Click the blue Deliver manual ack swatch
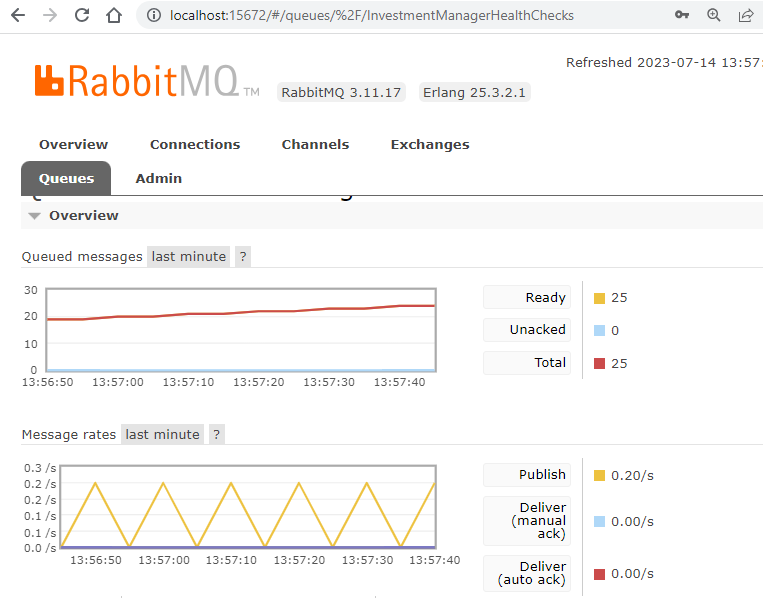This screenshot has width=763, height=598. coord(600,522)
